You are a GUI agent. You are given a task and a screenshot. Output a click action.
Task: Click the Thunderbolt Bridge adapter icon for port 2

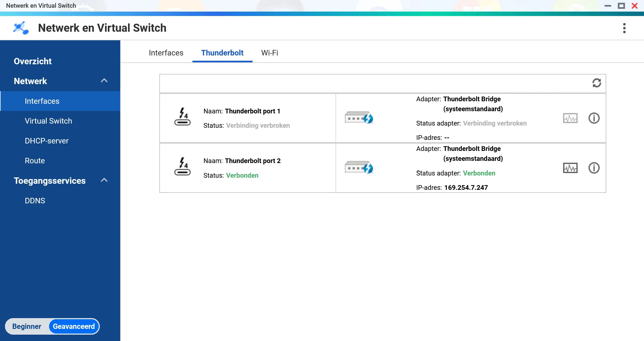tap(359, 167)
